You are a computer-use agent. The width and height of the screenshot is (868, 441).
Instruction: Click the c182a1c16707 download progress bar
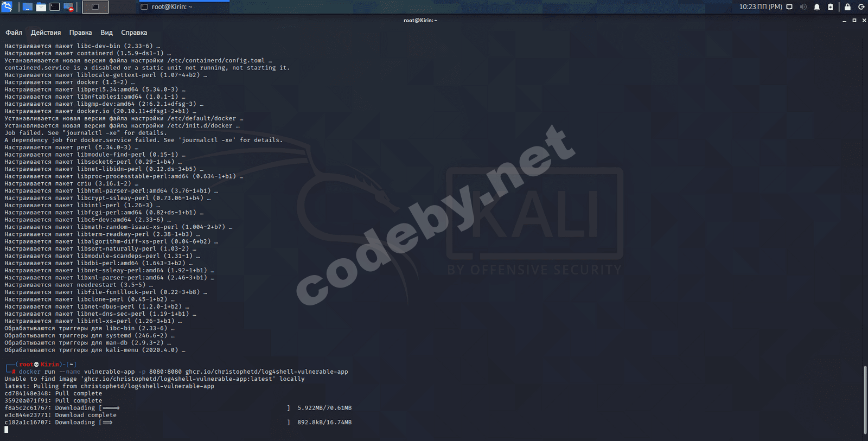coord(194,423)
